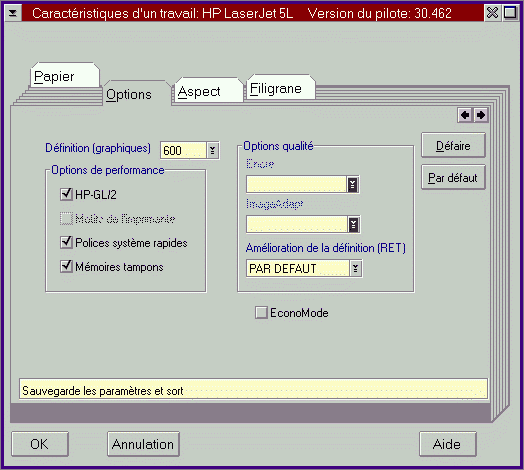Go to previous notebook page with left arrow
This screenshot has width=524, height=470.
[x=465, y=115]
